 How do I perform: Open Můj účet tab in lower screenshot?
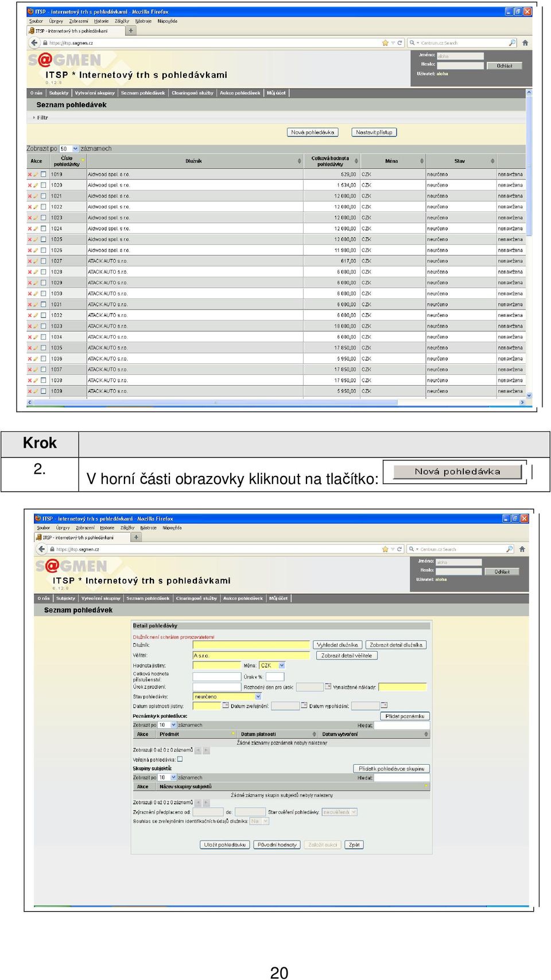tap(278, 598)
